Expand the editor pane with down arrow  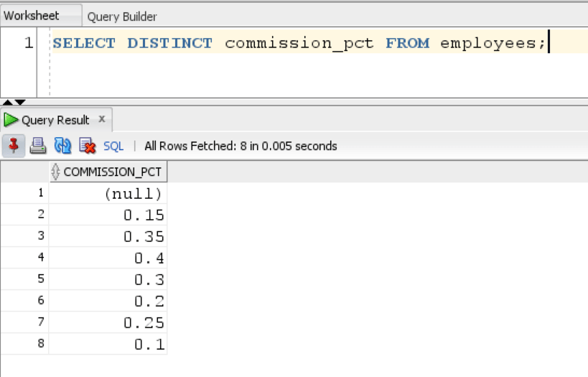[x=20, y=103]
